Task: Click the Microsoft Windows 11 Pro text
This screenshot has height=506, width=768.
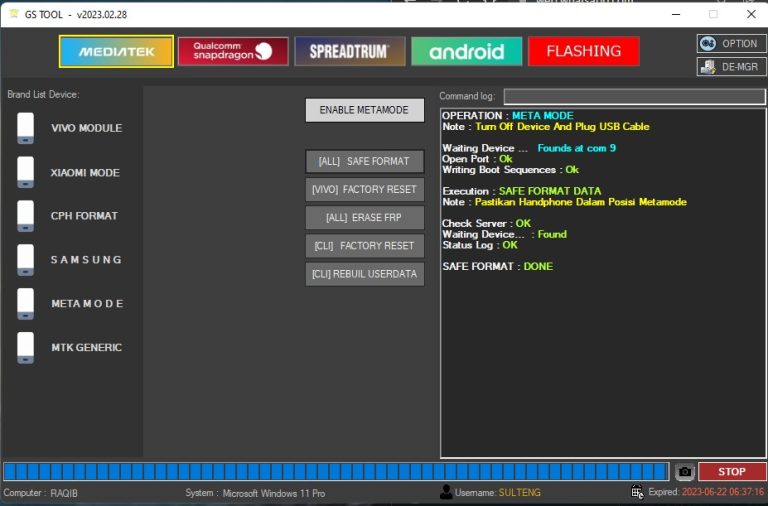Action: pos(274,493)
